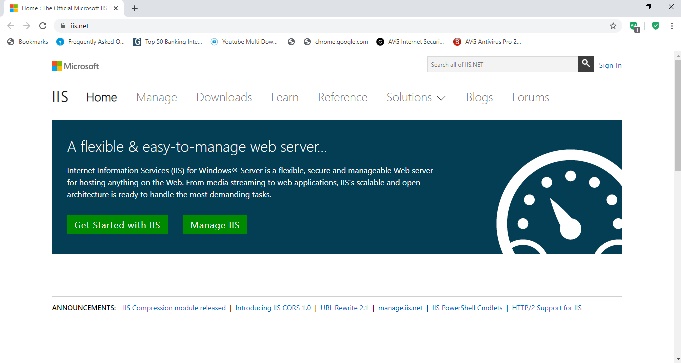This screenshot has height=363, width=681.
Task: Open the chrome.google.com bookmark
Action: (x=336, y=42)
